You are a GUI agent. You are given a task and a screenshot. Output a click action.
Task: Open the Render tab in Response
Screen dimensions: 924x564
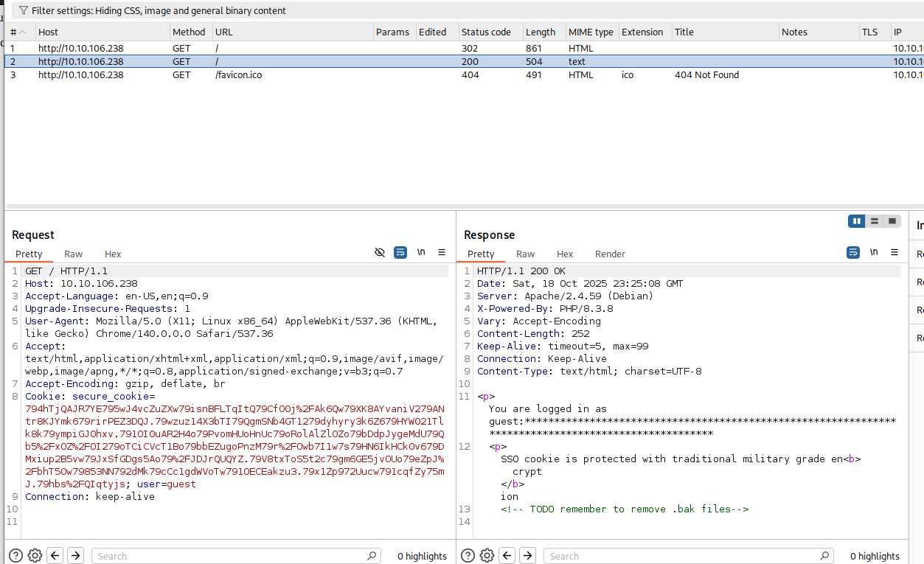pyautogui.click(x=610, y=254)
